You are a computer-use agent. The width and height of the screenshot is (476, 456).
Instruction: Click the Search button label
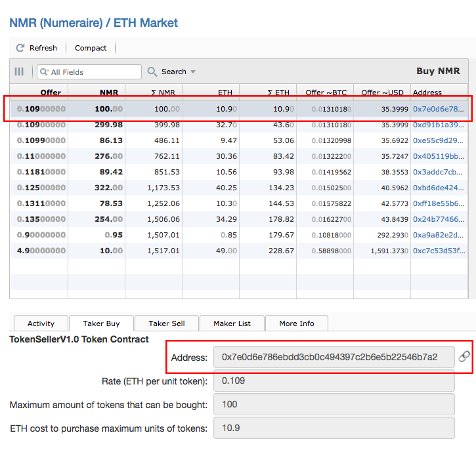coord(173,72)
